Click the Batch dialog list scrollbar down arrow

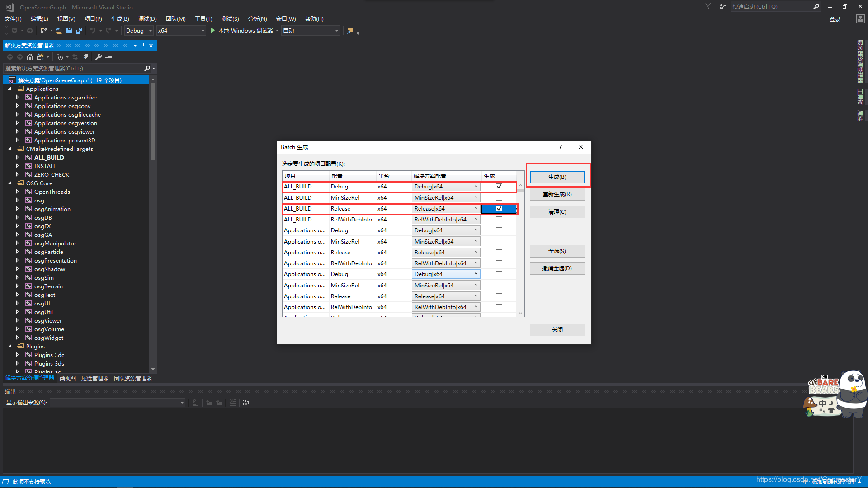pos(521,313)
